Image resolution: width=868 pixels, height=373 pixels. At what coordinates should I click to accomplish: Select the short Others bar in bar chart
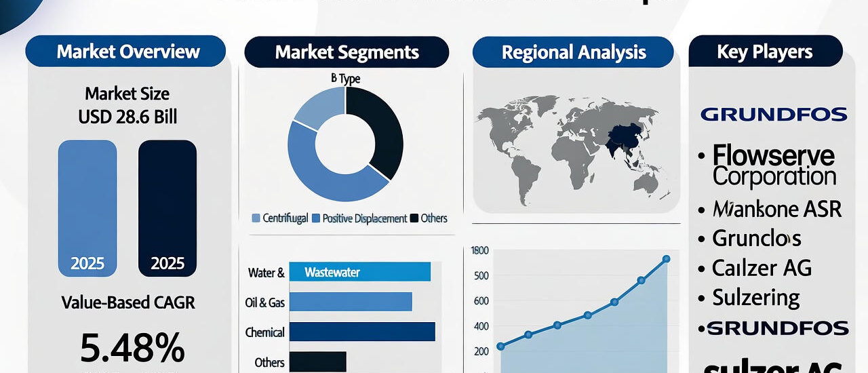point(318,361)
